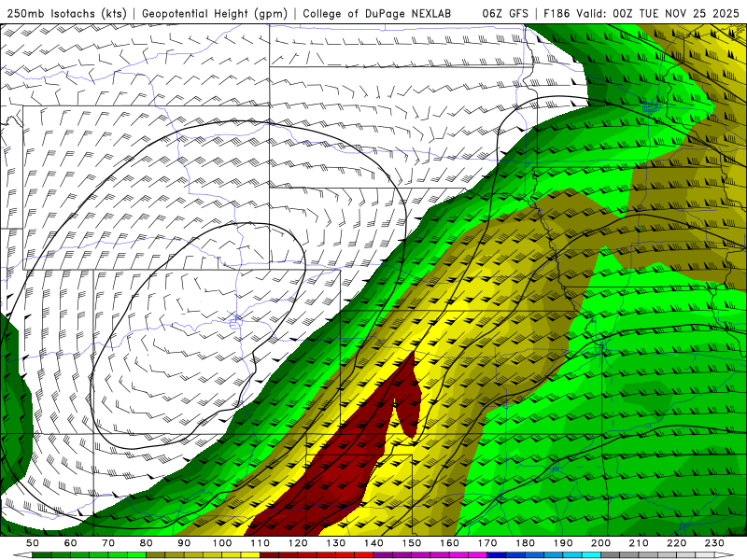Select the bright yellow swatch just before 110

pyautogui.click(x=250, y=555)
